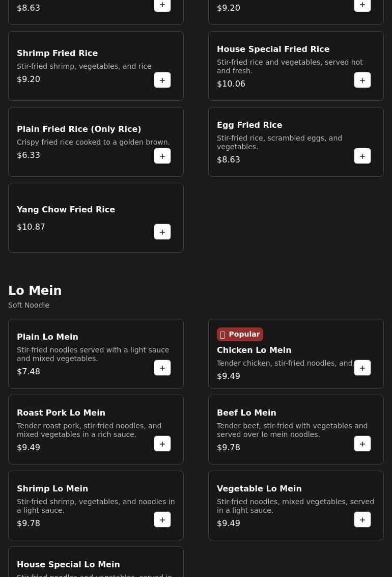Screen dimensions: 392x577
Task: Add Roast Pork Lo Mein to cart
Action: click(162, 444)
